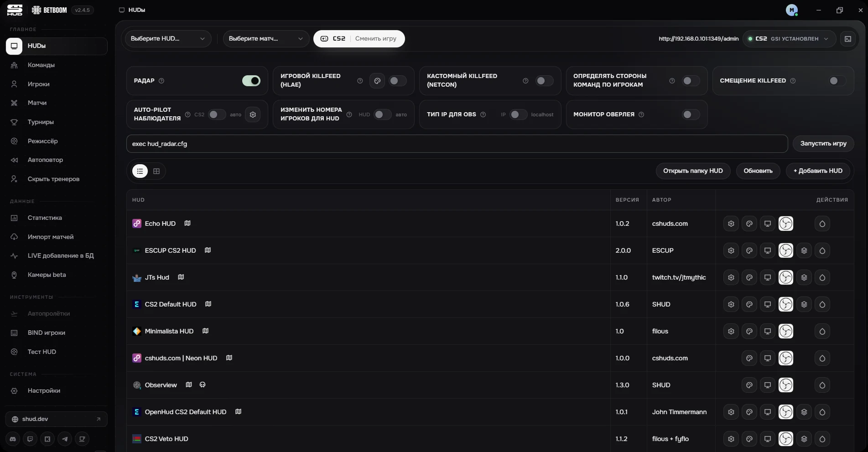Click + Добавить HUD button

click(818, 171)
